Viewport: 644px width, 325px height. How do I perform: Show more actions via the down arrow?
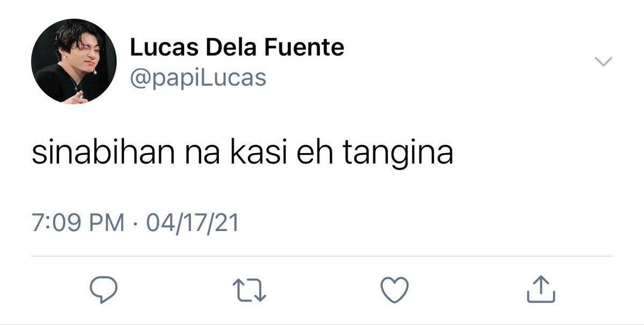[x=604, y=62]
